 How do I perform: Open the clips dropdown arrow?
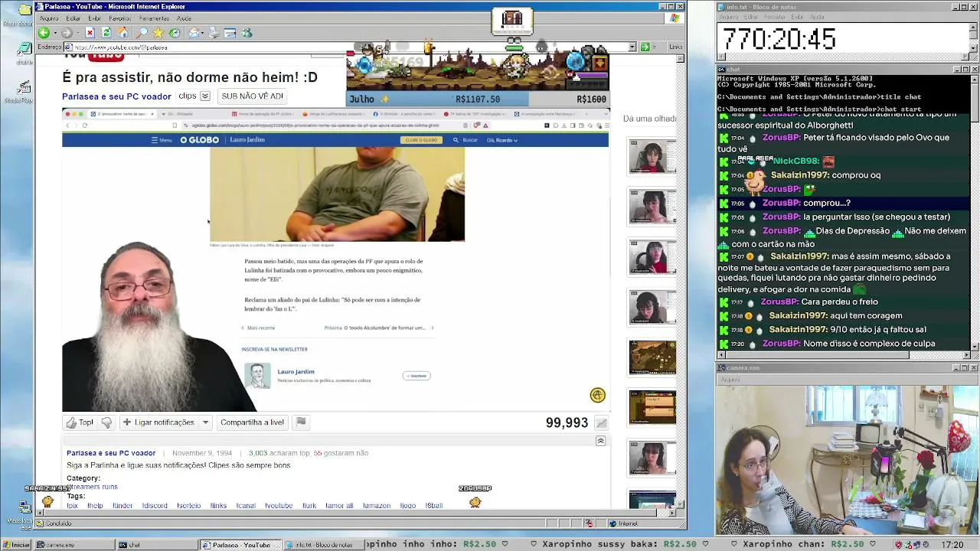click(205, 96)
